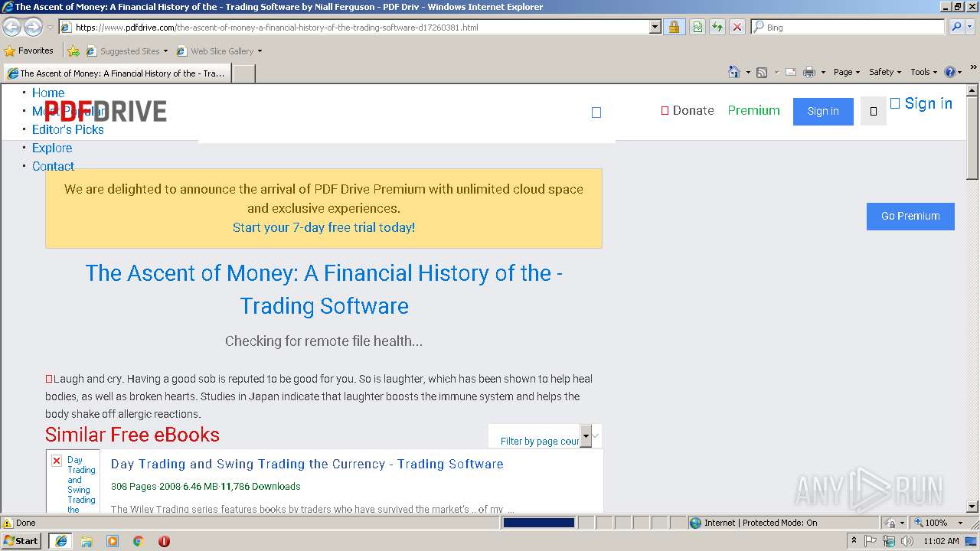980x551 pixels.
Task: Expand hidden command bar items chevron
Action: tap(974, 69)
